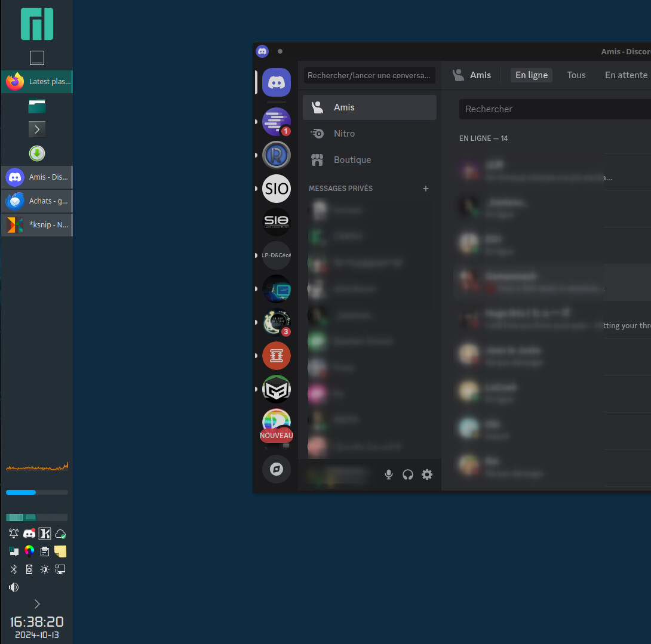Click the Explore discoverable servers compass icon
The height and width of the screenshot is (644, 651).
pos(276,469)
